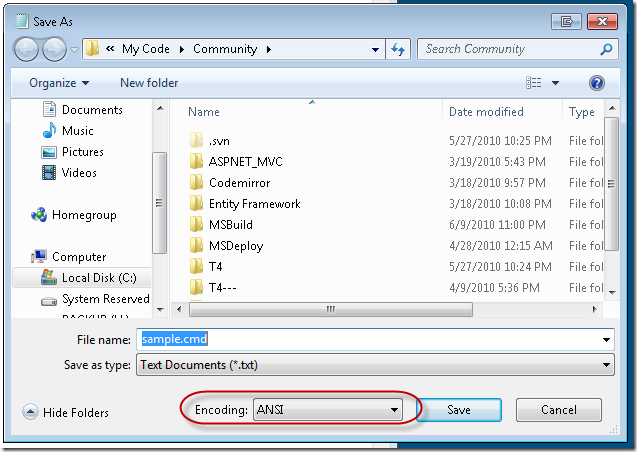Select System Reserved drive
The height and width of the screenshot is (452, 637).
pos(106,299)
